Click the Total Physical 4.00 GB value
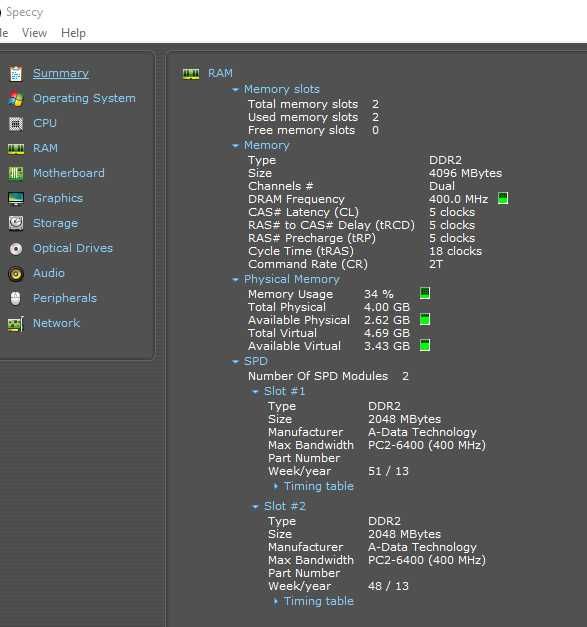The image size is (587, 627). (387, 307)
